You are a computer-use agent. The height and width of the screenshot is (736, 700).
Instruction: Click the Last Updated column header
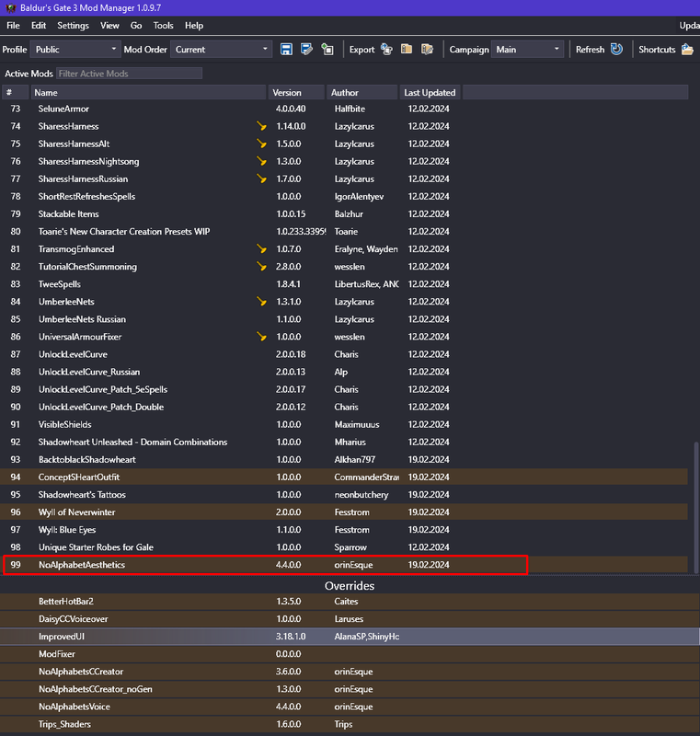coord(430,93)
